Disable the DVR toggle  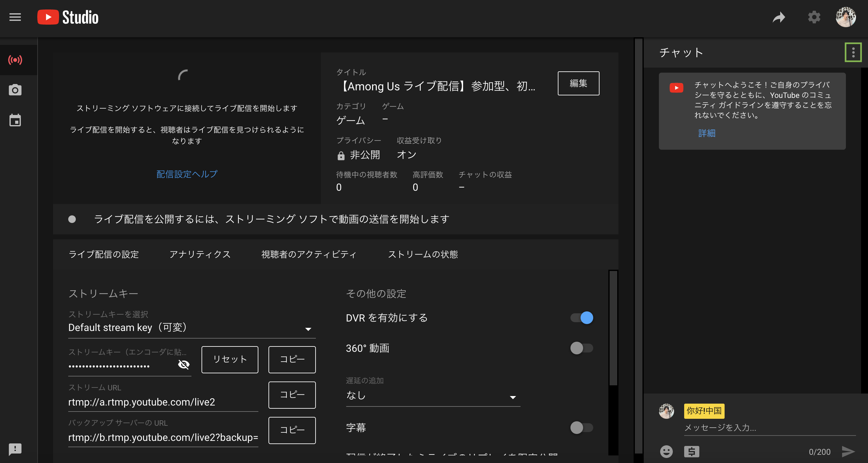click(582, 318)
